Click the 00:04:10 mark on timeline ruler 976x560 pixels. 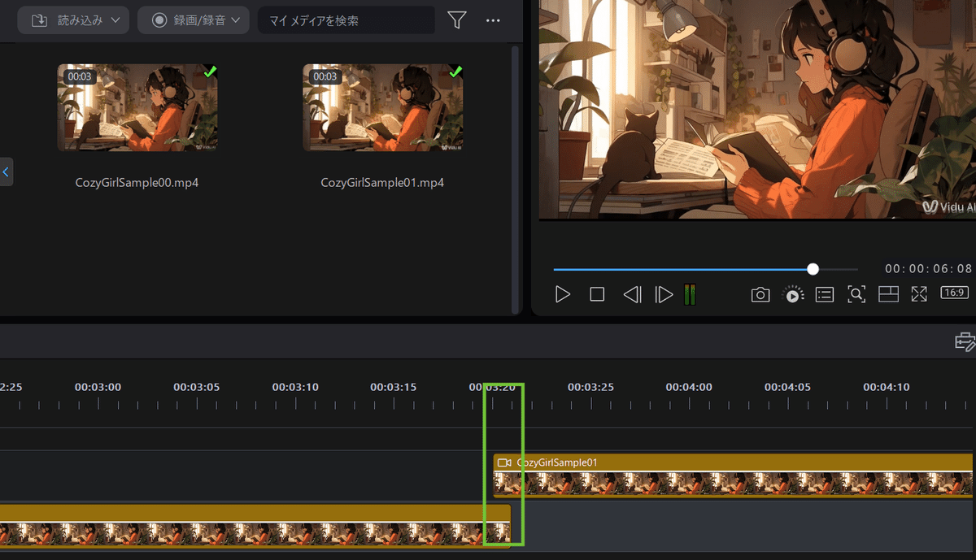887,387
